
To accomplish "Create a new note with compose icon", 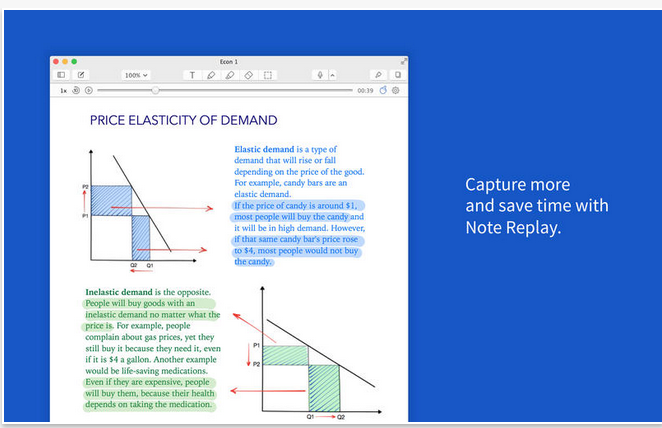I will coord(81,75).
